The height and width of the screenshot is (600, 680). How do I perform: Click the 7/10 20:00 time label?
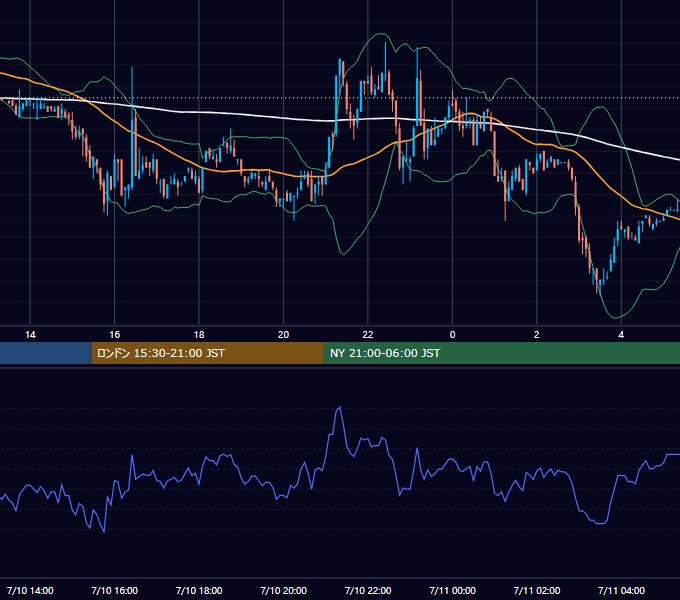click(x=283, y=590)
